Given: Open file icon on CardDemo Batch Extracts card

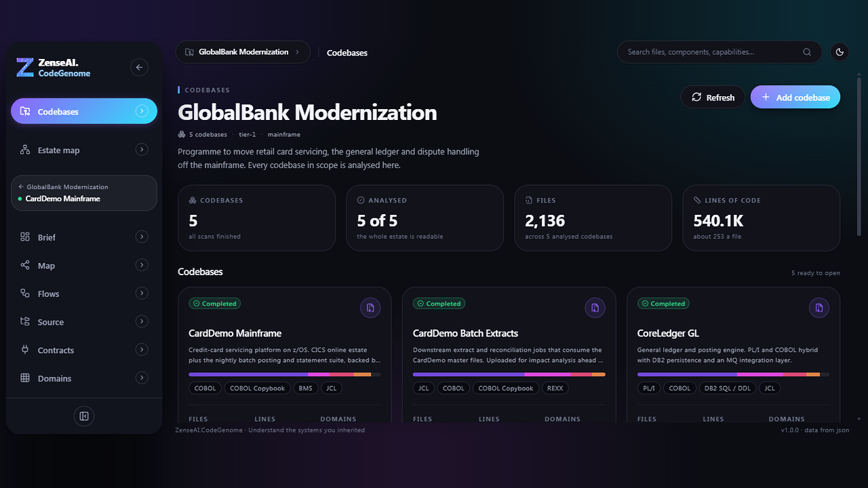Looking at the screenshot, I should [x=595, y=308].
